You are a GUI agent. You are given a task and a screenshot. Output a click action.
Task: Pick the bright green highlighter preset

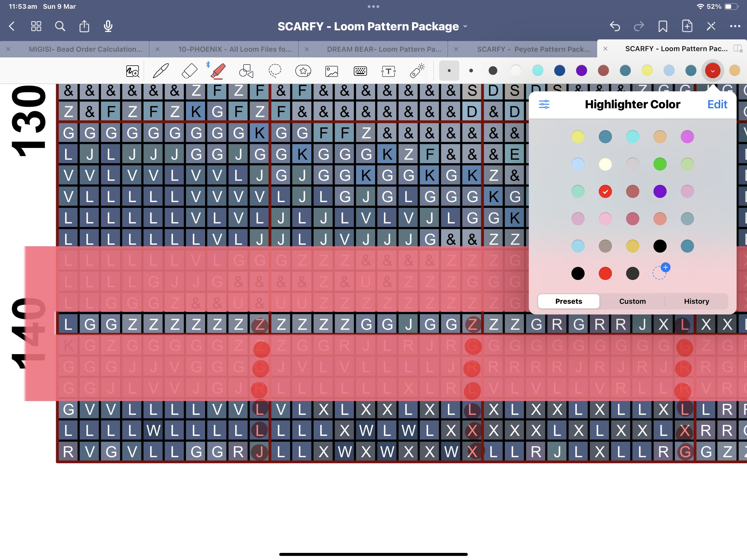(660, 164)
